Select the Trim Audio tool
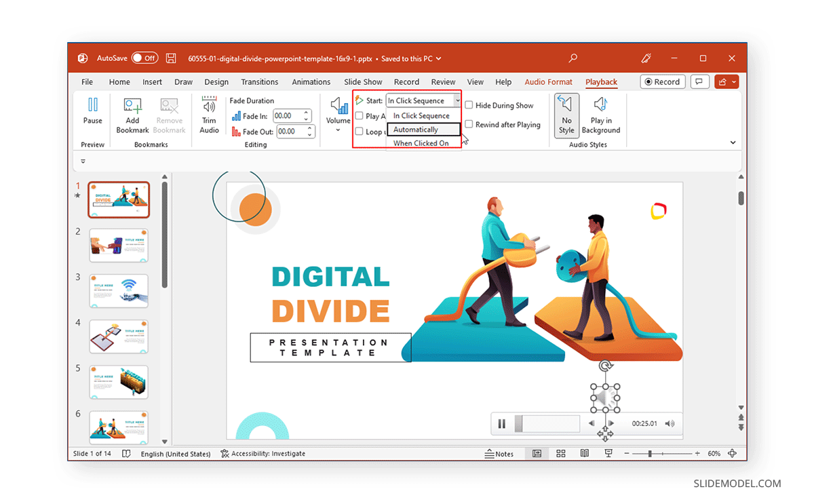The width and height of the screenshot is (814, 504). coord(209,114)
